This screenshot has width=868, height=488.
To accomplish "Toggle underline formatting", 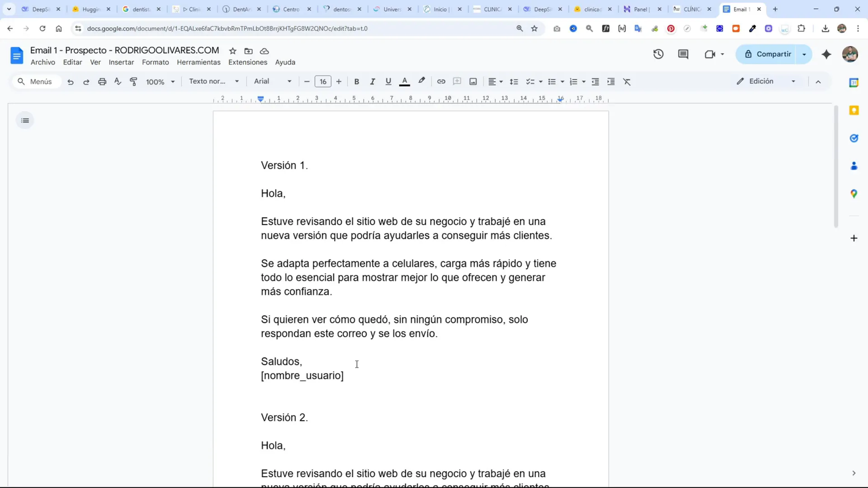I will coord(388,81).
